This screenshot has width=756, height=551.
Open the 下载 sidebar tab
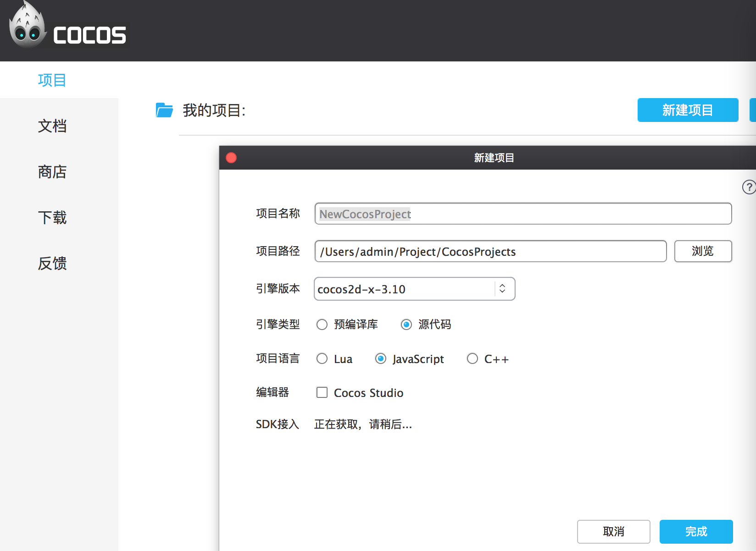pos(52,218)
